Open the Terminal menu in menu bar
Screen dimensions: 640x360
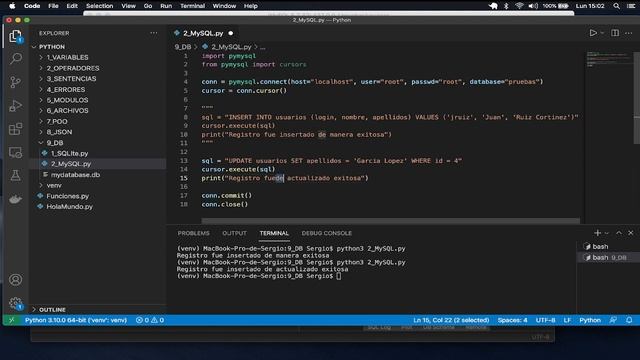tap(192, 6)
